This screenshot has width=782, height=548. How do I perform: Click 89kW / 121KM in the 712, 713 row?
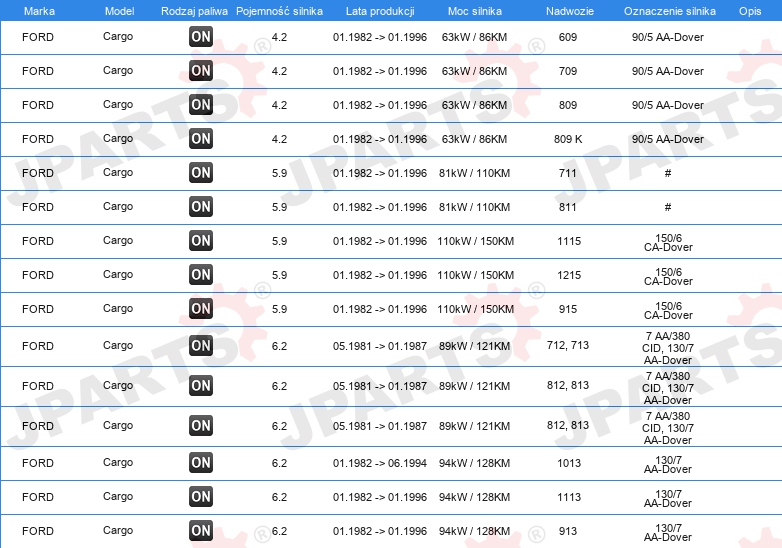click(474, 346)
